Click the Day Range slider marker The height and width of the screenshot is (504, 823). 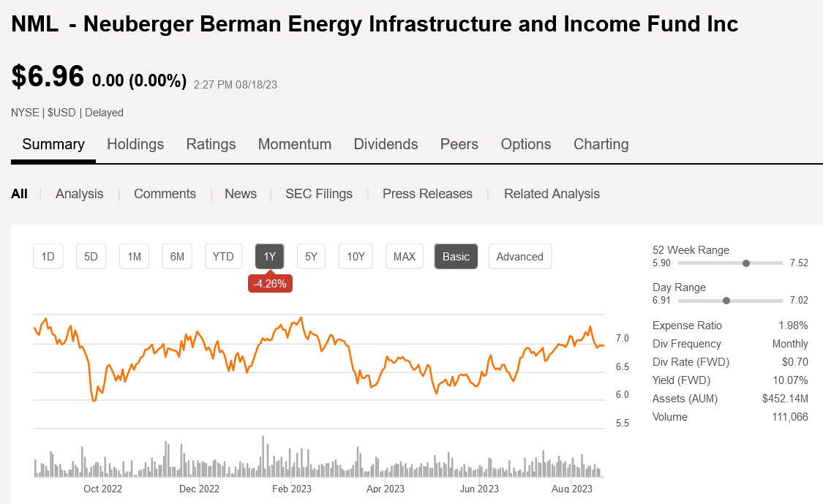[726, 301]
